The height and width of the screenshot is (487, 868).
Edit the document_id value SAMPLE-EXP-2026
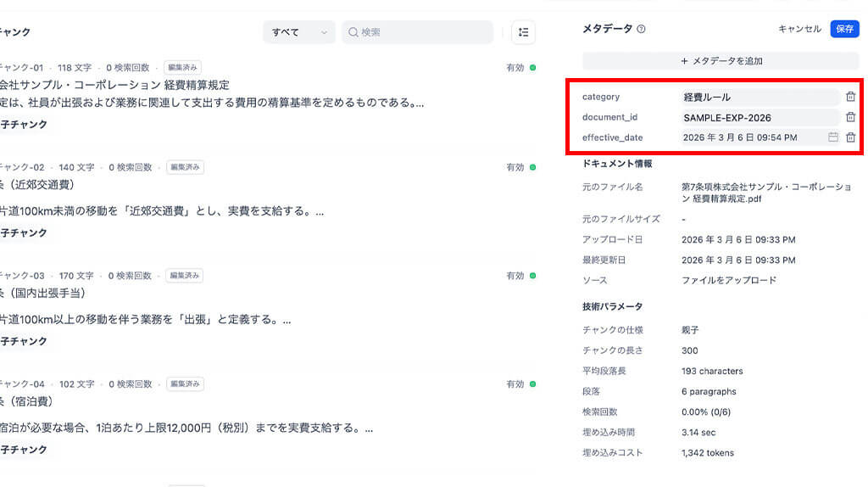point(759,117)
